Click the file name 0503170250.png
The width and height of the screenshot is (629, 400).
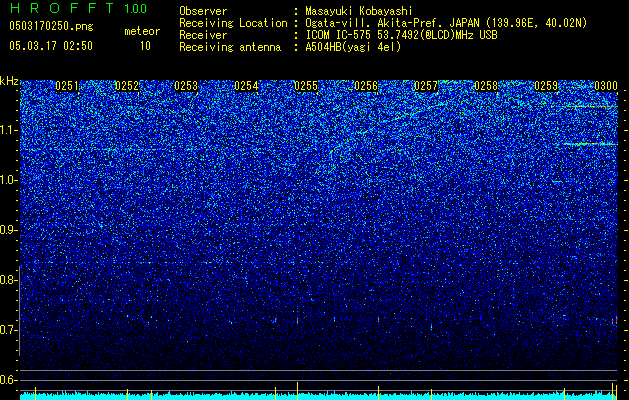[51, 26]
